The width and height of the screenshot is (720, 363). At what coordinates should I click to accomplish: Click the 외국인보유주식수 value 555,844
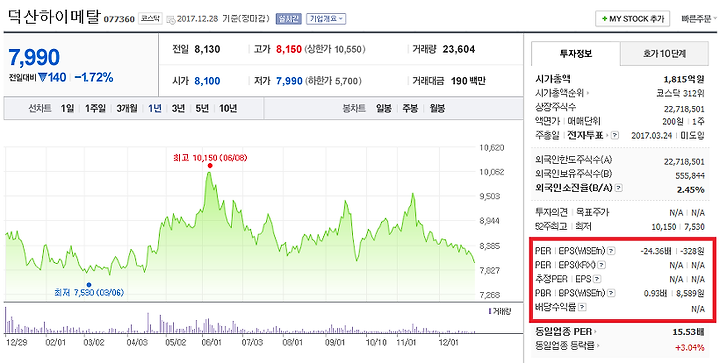690,175
